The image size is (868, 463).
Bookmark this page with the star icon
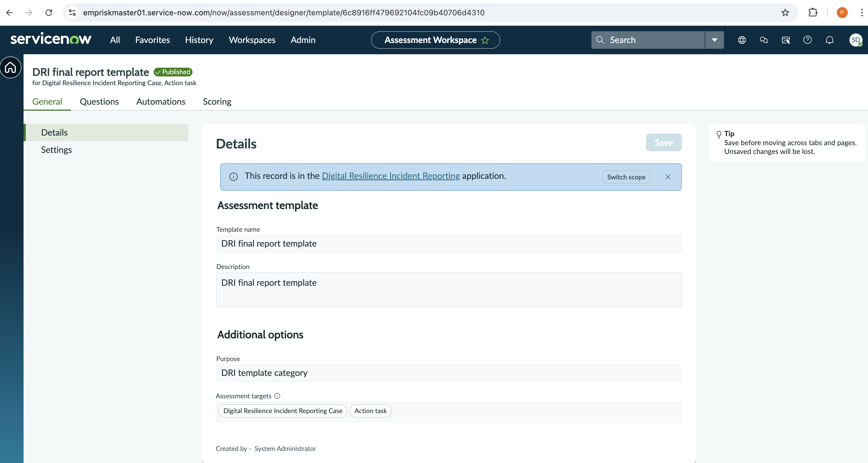point(785,13)
